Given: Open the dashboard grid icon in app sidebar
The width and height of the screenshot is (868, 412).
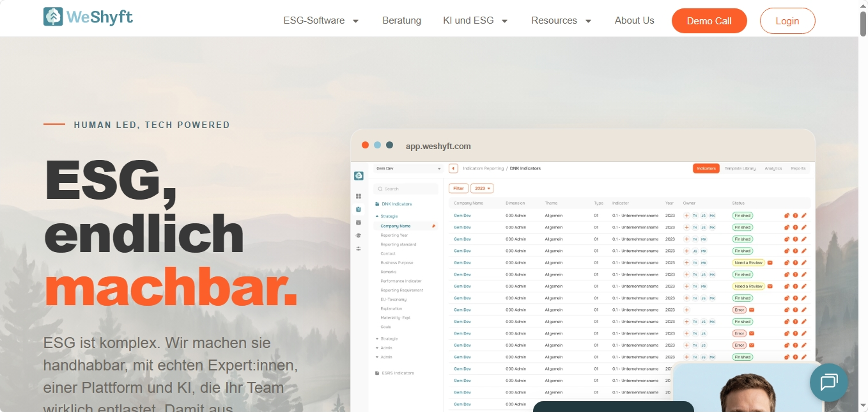Looking at the screenshot, I should pyautogui.click(x=359, y=196).
